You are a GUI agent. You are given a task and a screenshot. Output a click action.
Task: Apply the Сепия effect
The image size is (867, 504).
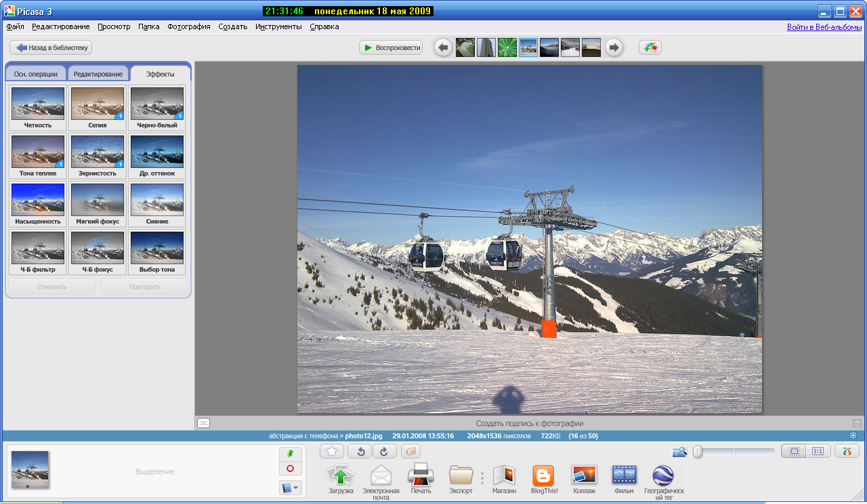[x=98, y=108]
